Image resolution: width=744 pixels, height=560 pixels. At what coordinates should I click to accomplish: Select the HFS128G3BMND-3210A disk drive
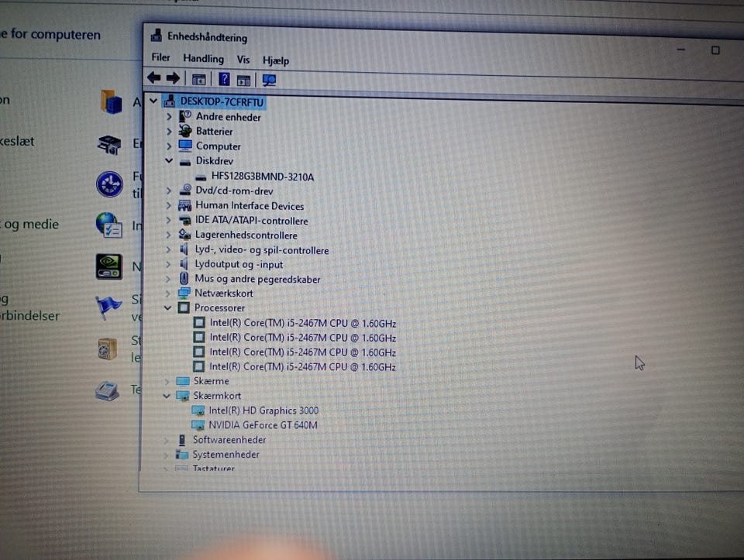(263, 177)
